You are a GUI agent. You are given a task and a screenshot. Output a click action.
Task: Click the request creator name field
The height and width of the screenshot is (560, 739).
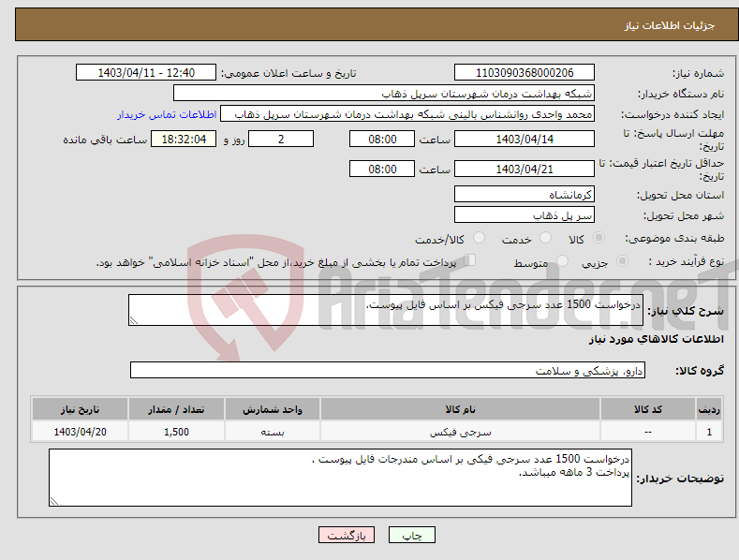point(407,114)
